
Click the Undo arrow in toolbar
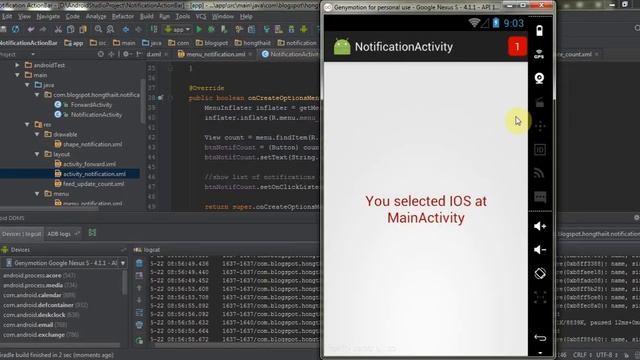[x=31, y=29]
